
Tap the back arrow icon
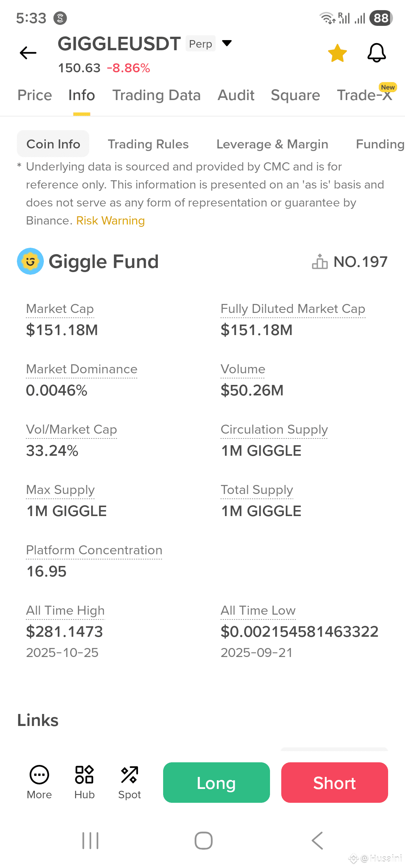28,53
